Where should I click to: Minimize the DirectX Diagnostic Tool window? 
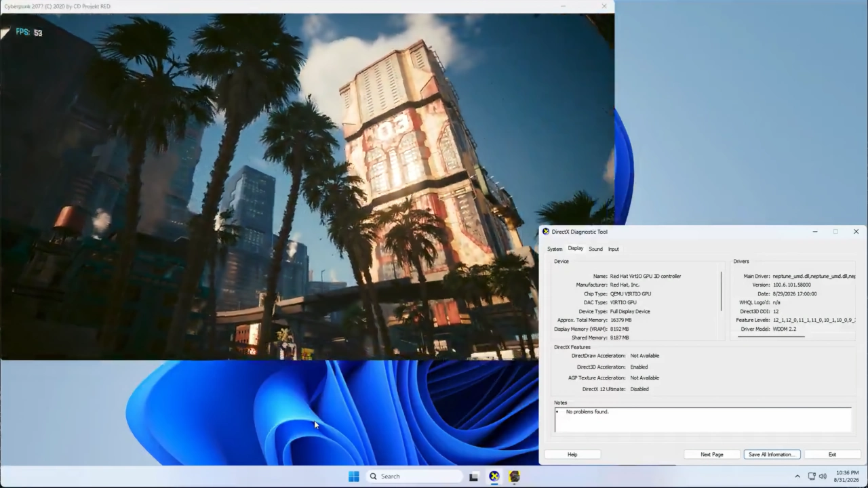(x=815, y=232)
